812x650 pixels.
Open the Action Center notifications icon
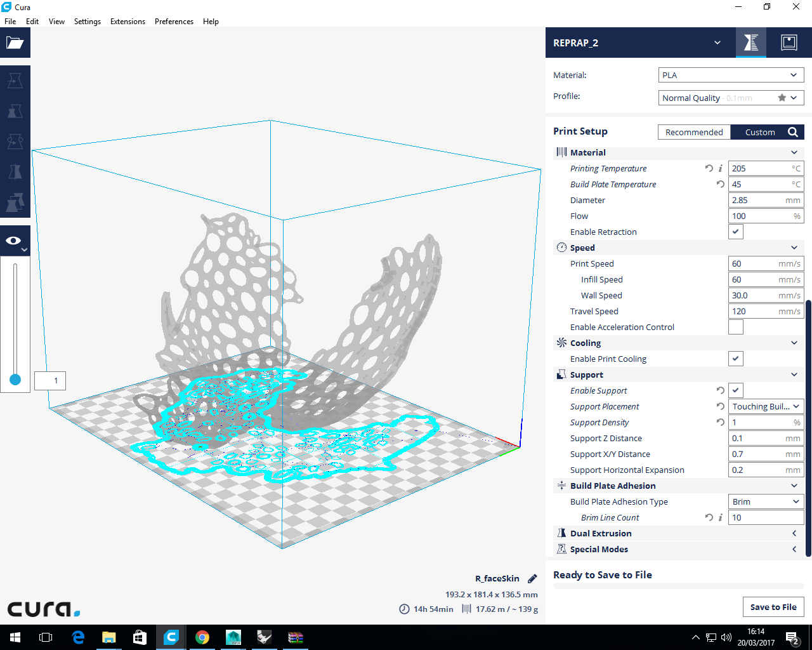(x=792, y=637)
